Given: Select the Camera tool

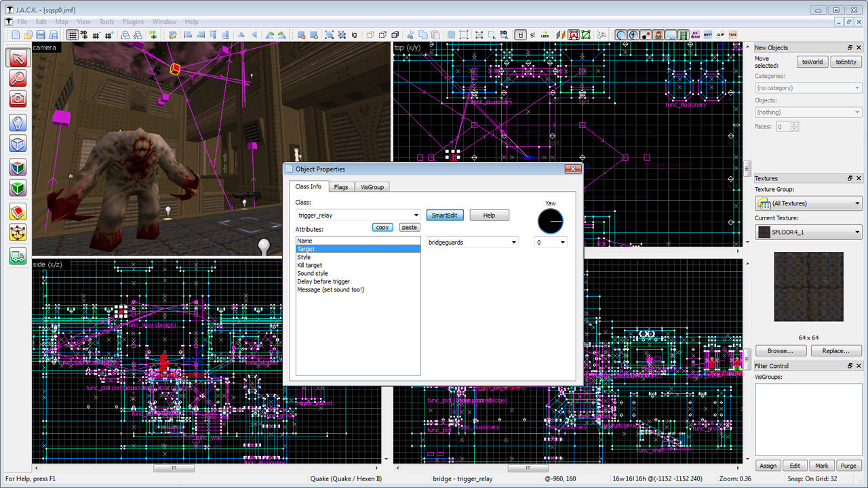Looking at the screenshot, I should (x=18, y=100).
